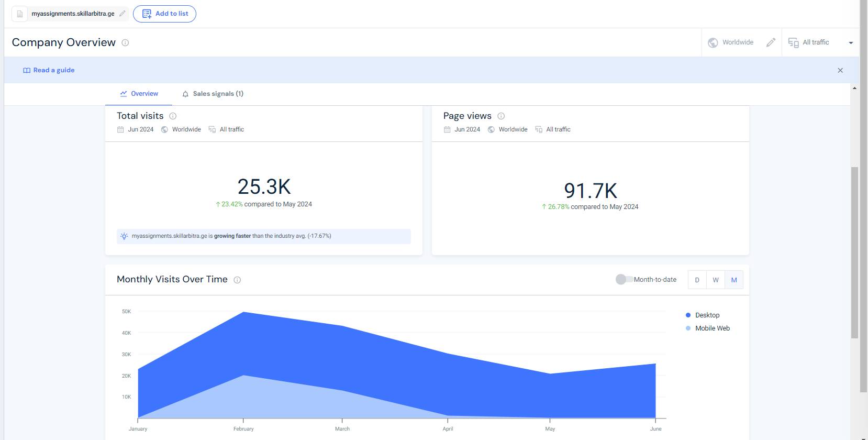
Task: Click the Add to list button
Action: (x=164, y=14)
